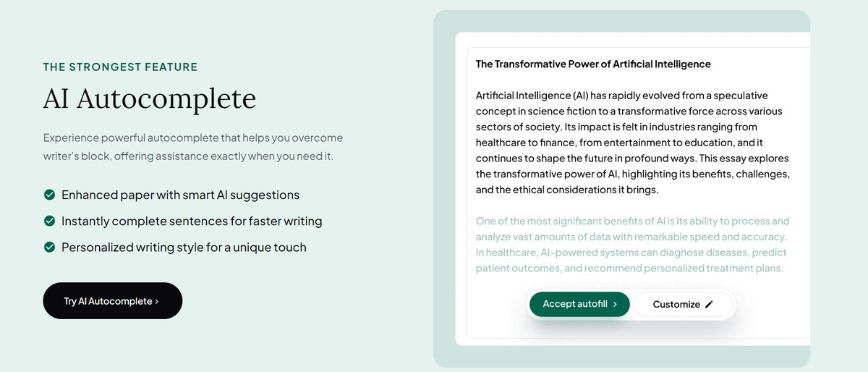Click the greyed-out suggested autocomplete paragraph
The width and height of the screenshot is (868, 372).
tap(633, 245)
